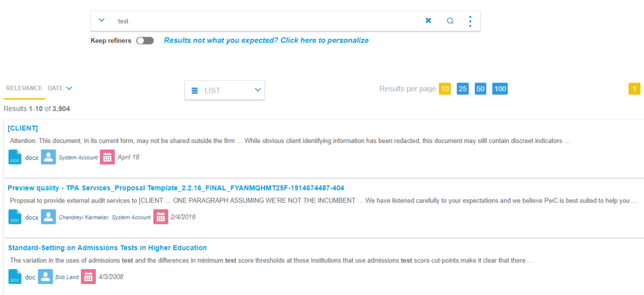The height and width of the screenshot is (295, 644).
Task: Click docx file icon of [CLIENT] result
Action: [15, 157]
